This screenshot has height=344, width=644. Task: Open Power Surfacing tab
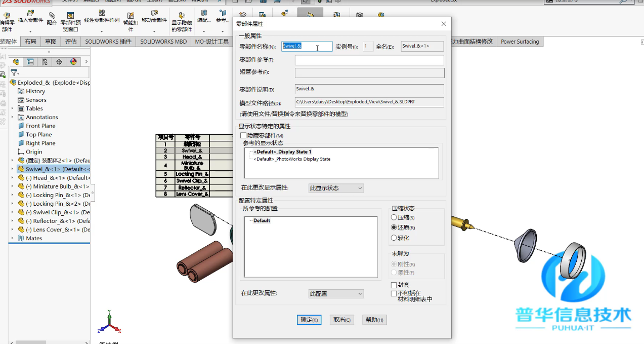(x=520, y=42)
